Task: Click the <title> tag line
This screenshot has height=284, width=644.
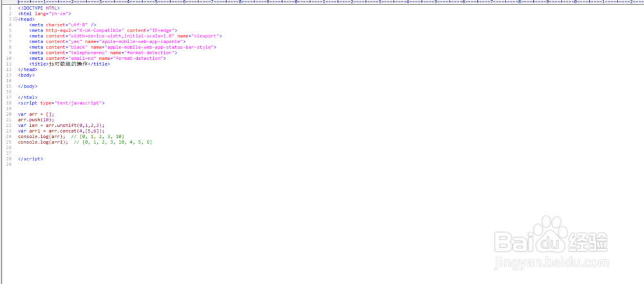Action: click(x=70, y=64)
